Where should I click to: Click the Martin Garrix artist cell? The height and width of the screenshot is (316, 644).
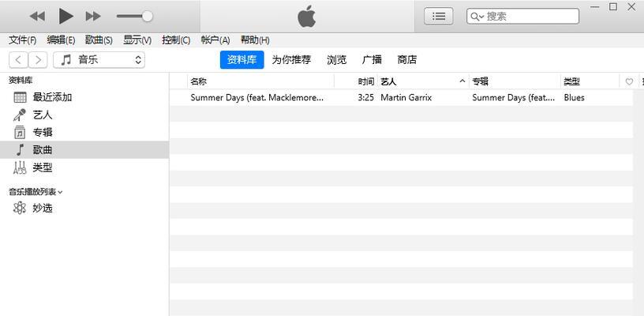tap(406, 98)
